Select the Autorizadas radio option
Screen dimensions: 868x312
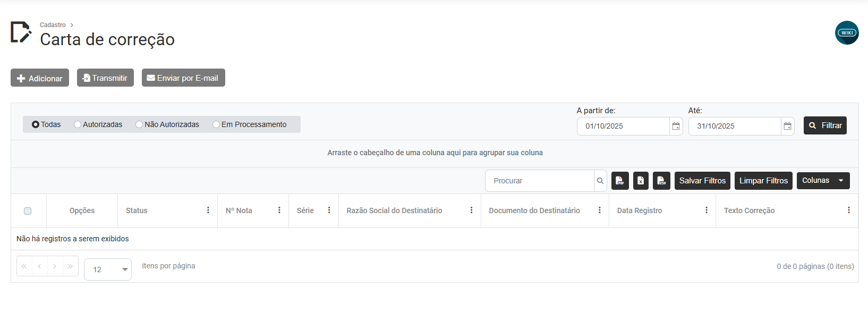coord(78,124)
